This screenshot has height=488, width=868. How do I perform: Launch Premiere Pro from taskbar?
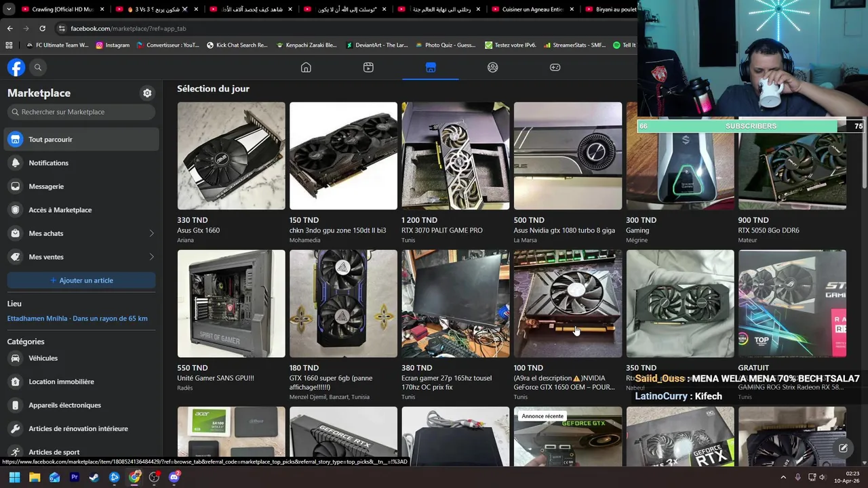[x=75, y=477]
